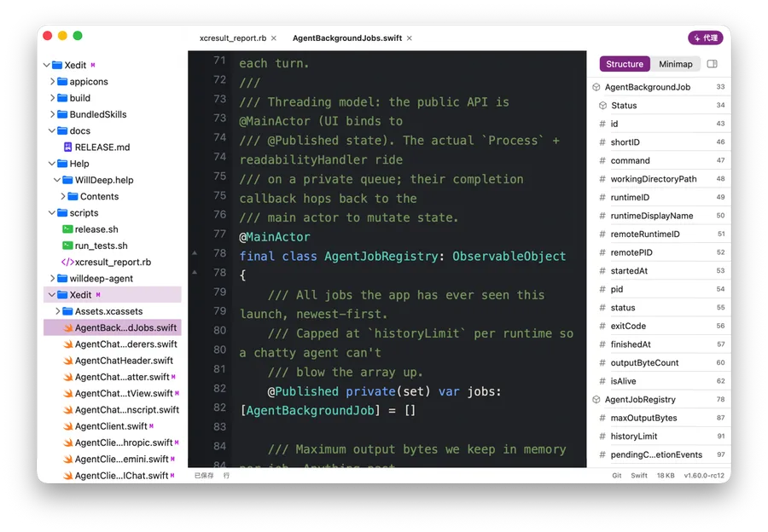Click the 已保存 saved status indicator

pyautogui.click(x=204, y=475)
